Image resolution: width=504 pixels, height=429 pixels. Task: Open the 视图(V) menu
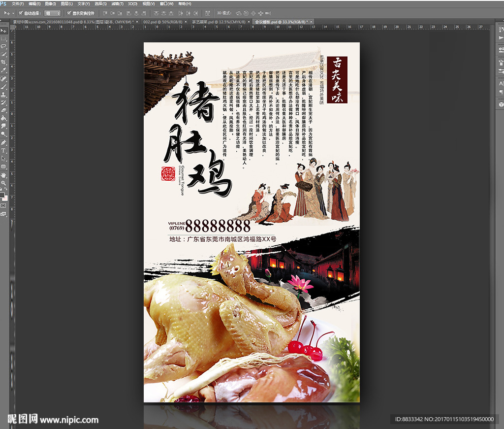(149, 4)
